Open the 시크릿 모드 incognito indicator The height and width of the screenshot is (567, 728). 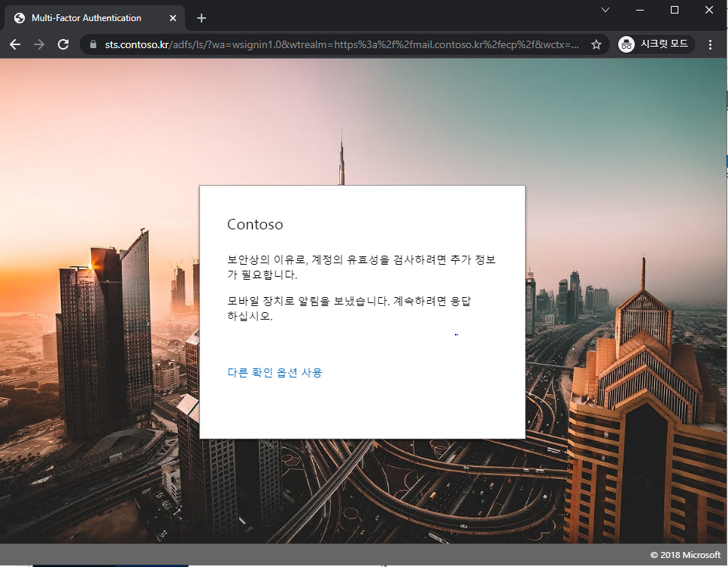pos(656,44)
